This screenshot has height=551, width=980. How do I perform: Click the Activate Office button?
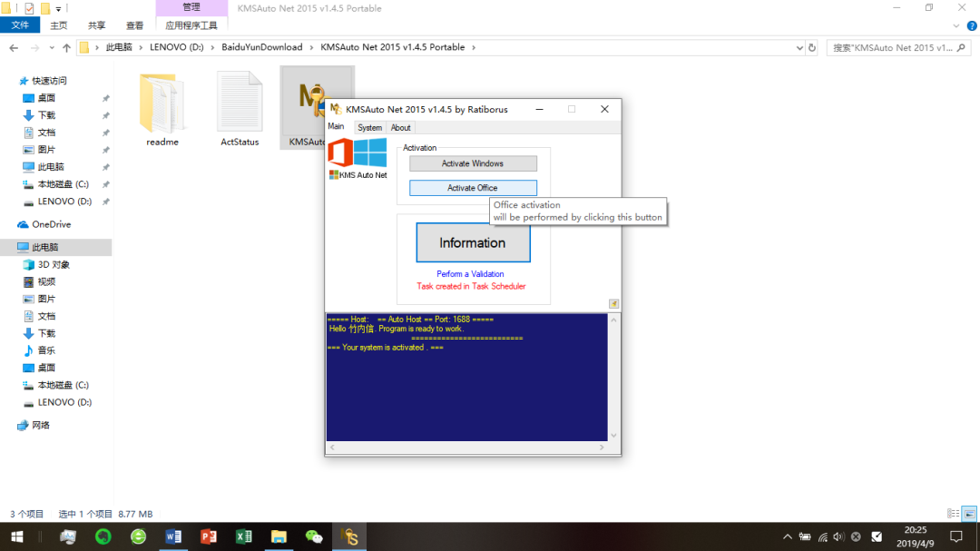(x=473, y=188)
